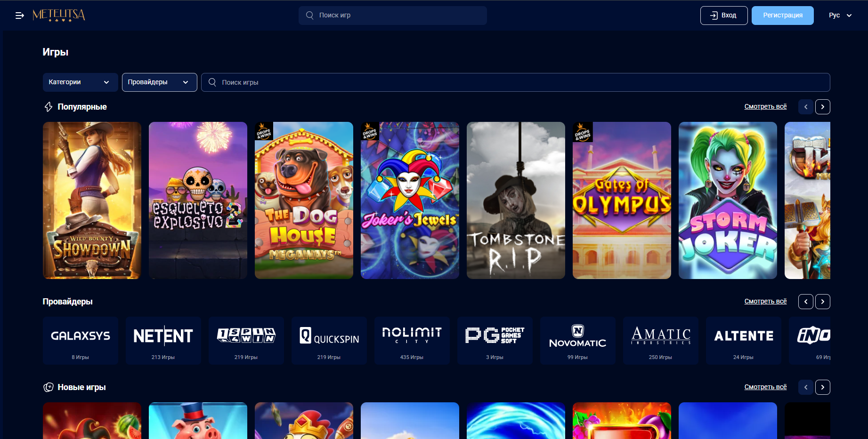Open the Amatic Industries provider
The width and height of the screenshot is (868, 439).
(x=661, y=341)
